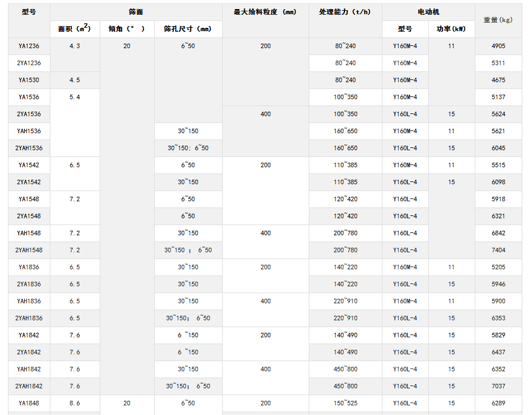532x415 pixels.
Task: Select the YAH1536 model cell
Action: [x=27, y=131]
